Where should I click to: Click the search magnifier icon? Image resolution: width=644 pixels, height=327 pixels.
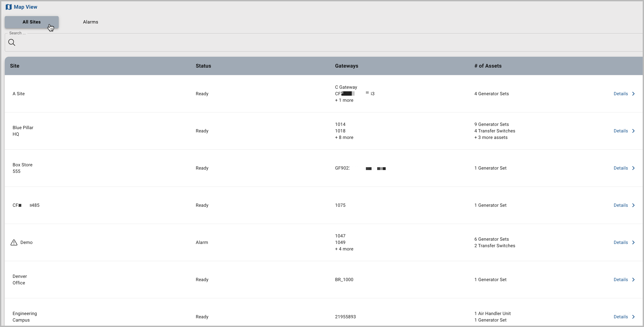(x=12, y=42)
